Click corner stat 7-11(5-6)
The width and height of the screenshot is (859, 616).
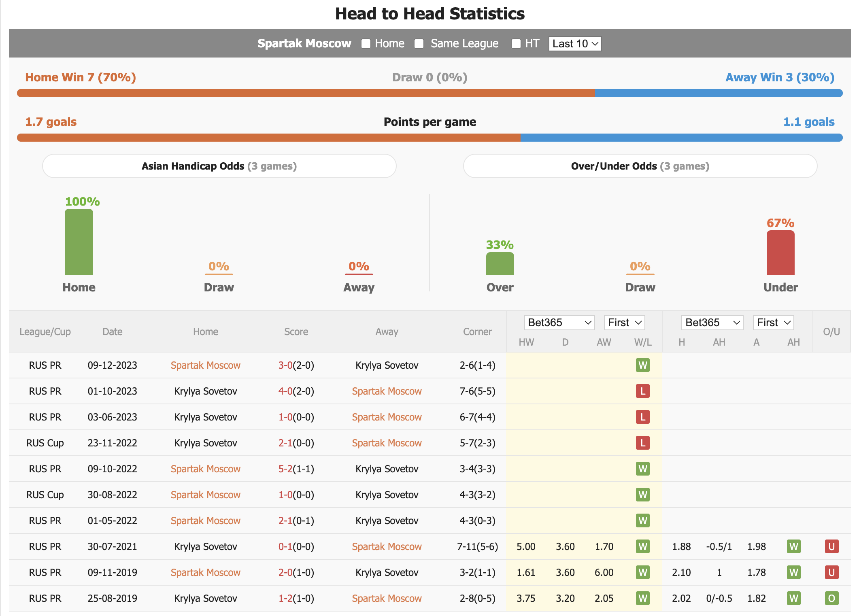click(x=477, y=546)
